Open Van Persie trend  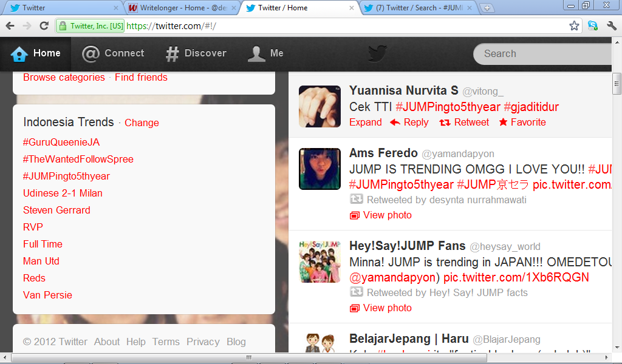tap(47, 295)
